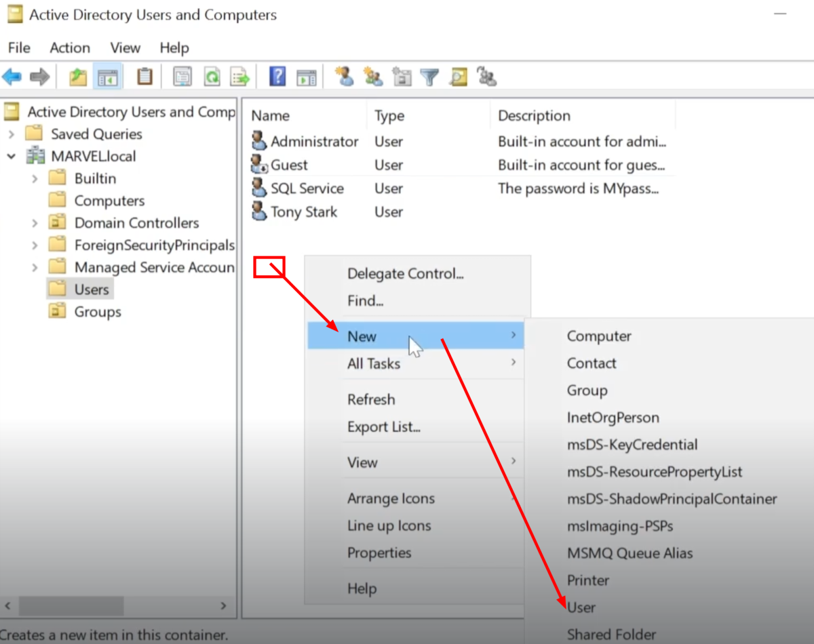
Task: Open Help via blue question mark icon
Action: [277, 77]
